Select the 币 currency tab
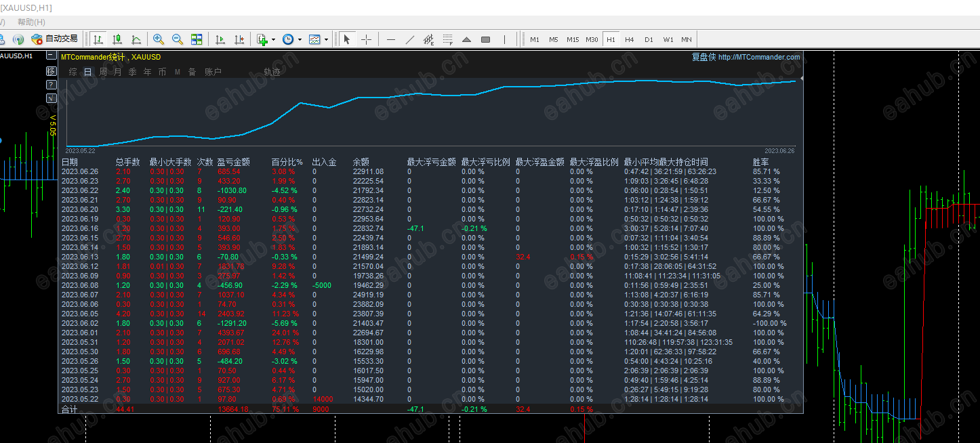Screen dimensions: 980x443 (x=162, y=72)
